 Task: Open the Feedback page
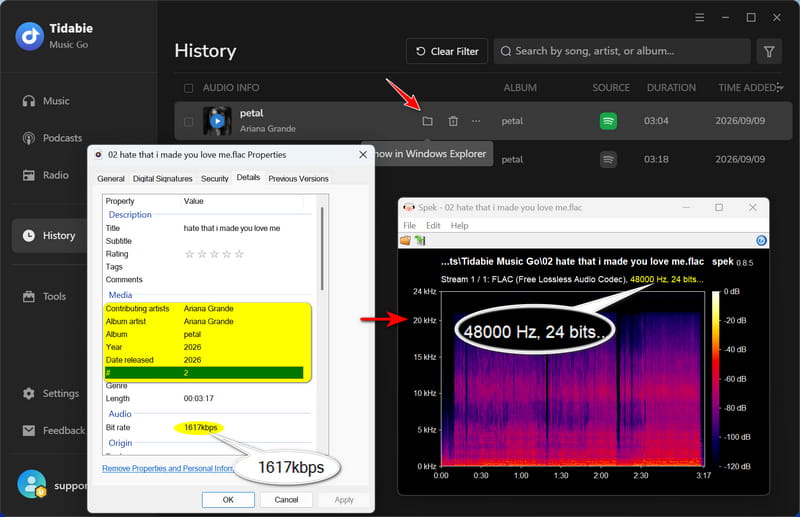coord(54,430)
